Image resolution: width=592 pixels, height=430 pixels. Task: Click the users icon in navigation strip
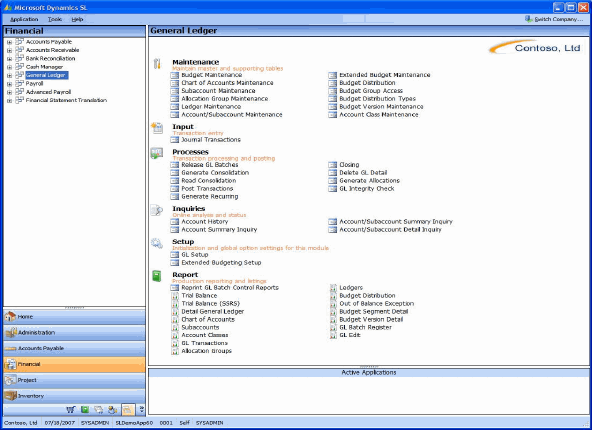(112, 410)
